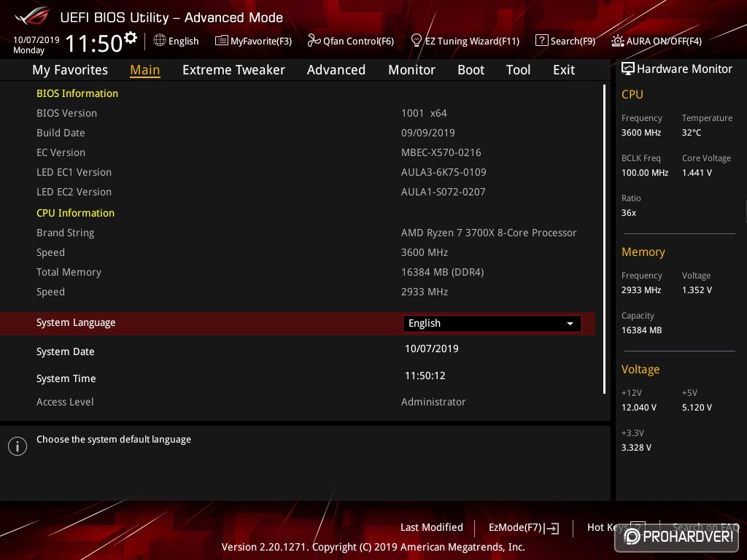Open MyFavorite(F3) list
Screen dimensions: 747x560
click(253, 41)
